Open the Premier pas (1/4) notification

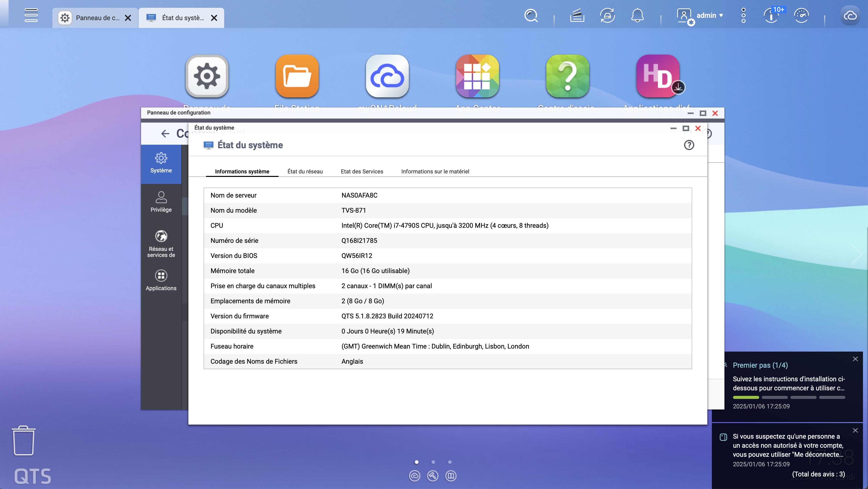760,365
